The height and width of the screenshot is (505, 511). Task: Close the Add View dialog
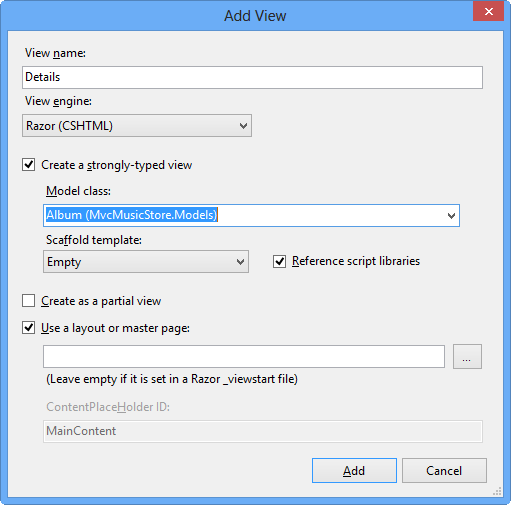point(488,12)
